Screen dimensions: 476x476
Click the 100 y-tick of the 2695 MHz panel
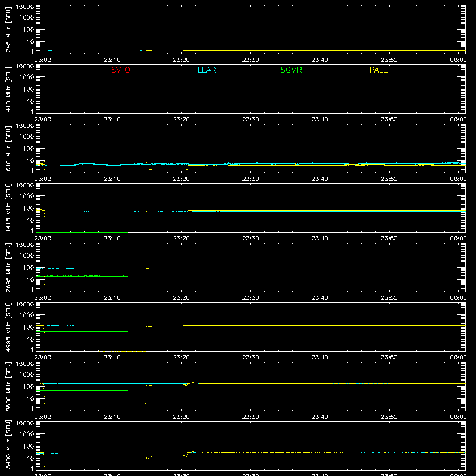click(x=29, y=268)
